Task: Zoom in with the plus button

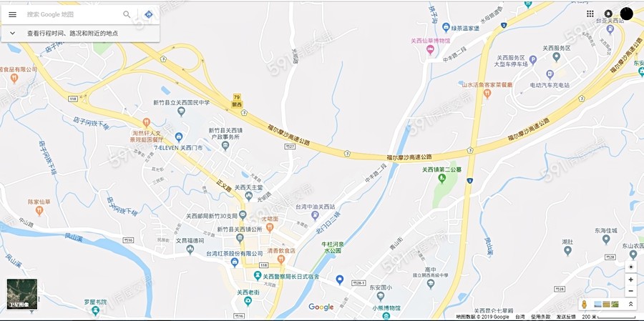Action: [631, 280]
